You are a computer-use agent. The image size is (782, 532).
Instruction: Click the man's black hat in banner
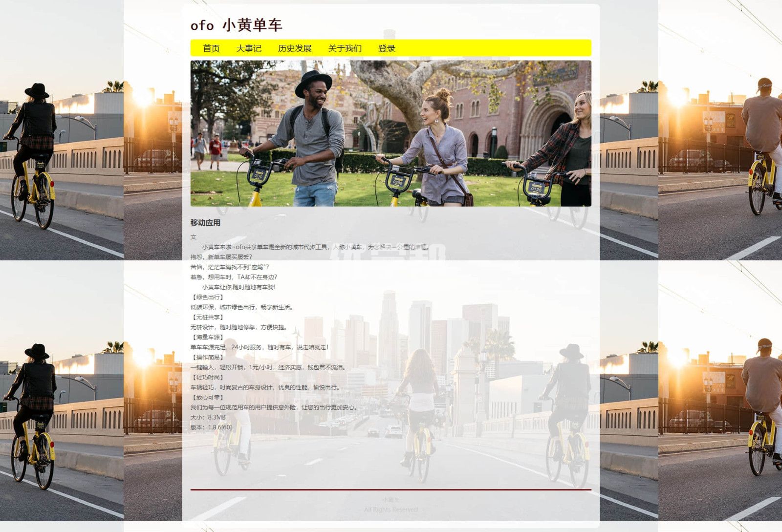[x=313, y=81]
